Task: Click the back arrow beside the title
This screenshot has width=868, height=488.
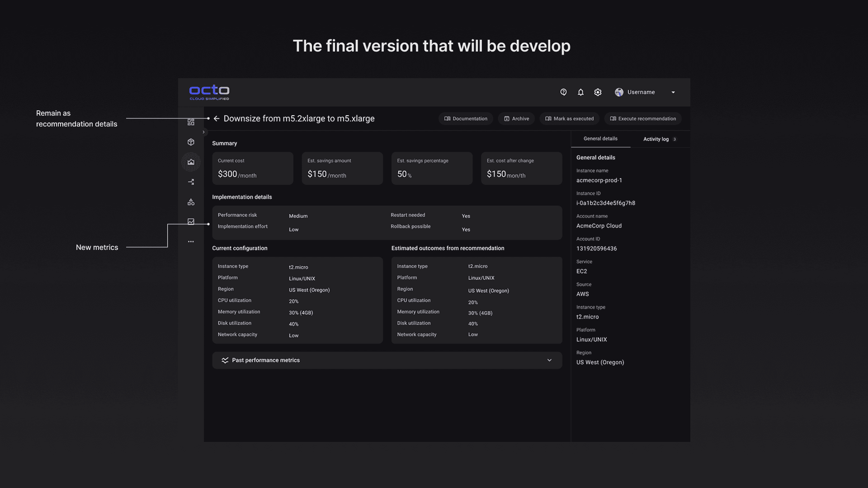Action: coord(217,118)
